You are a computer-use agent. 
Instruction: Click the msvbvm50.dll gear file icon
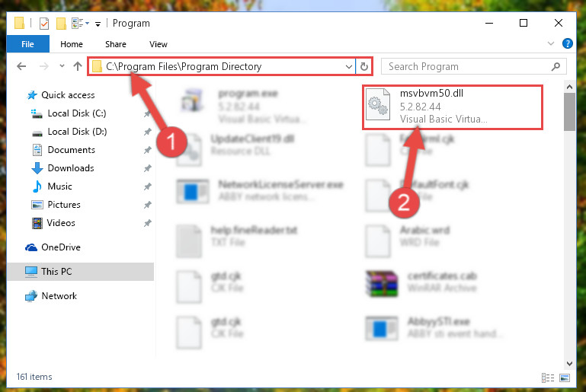(x=378, y=105)
